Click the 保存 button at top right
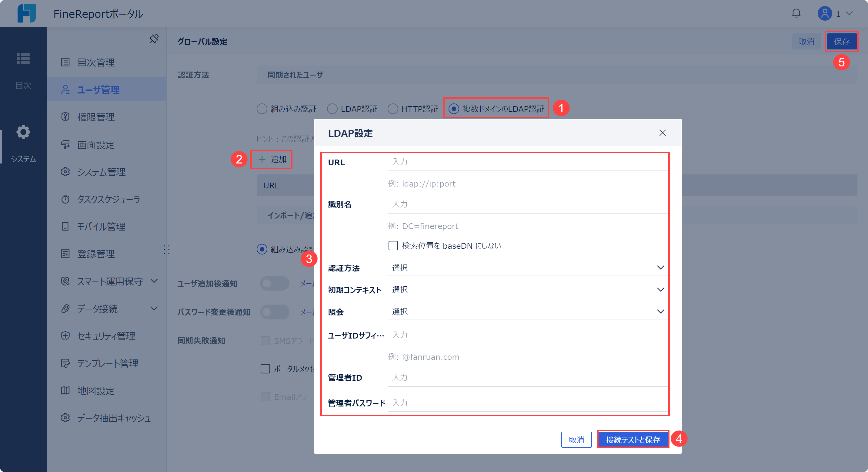This screenshot has height=472, width=868. click(x=841, y=41)
